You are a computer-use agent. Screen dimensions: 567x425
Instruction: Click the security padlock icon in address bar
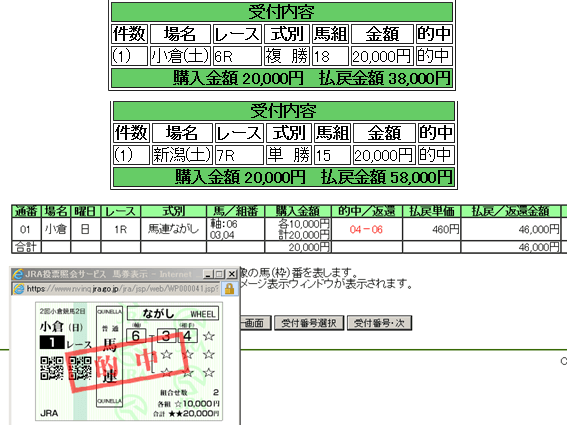click(x=229, y=289)
